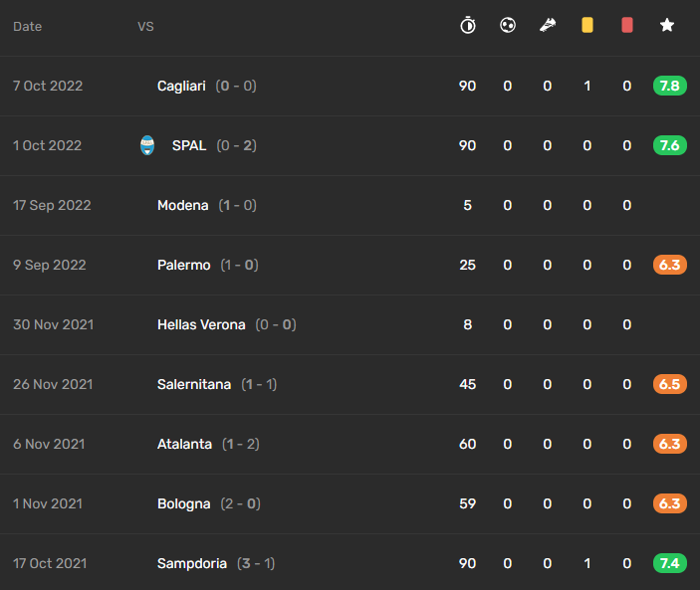The height and width of the screenshot is (590, 700).
Task: Click the 7.8 rating badge for Cagliari
Action: (670, 86)
